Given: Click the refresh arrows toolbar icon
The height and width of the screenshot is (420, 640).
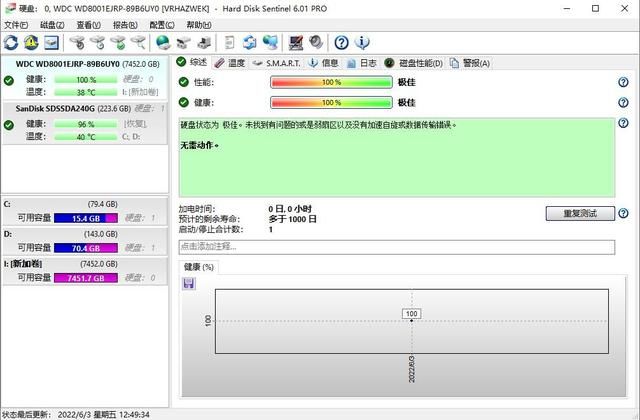Looking at the screenshot, I should click(11, 42).
